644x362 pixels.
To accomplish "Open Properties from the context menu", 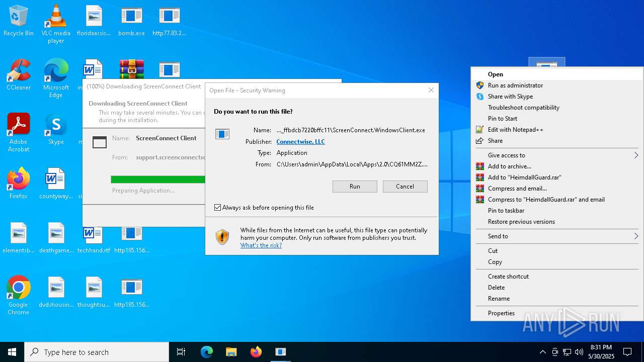I will click(x=557, y=313).
